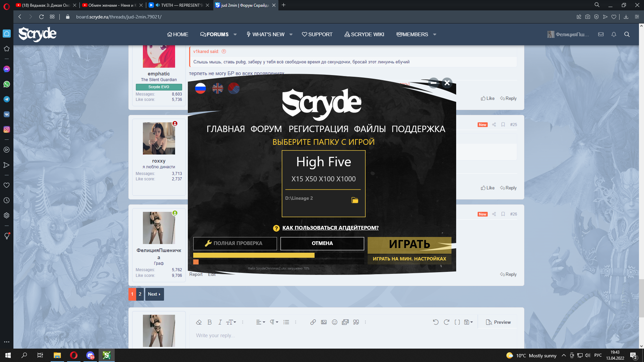This screenshot has height=362, width=644.
Task: Click inside the 'Write your reply' field
Action: (302, 336)
